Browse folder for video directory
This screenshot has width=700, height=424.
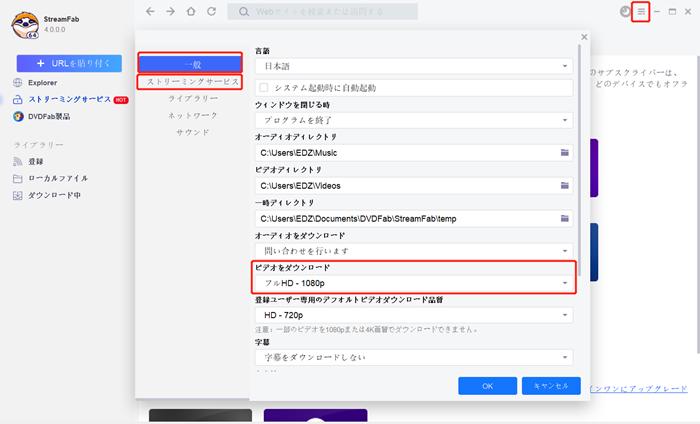[x=565, y=186]
